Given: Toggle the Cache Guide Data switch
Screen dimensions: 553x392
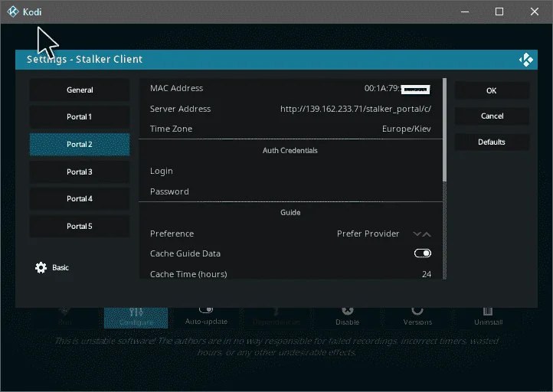Looking at the screenshot, I should (x=422, y=253).
